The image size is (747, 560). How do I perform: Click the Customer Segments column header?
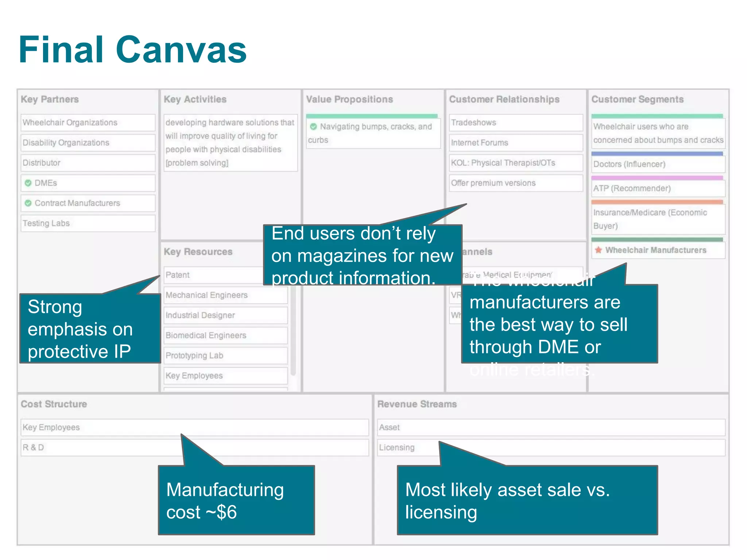[x=637, y=99]
